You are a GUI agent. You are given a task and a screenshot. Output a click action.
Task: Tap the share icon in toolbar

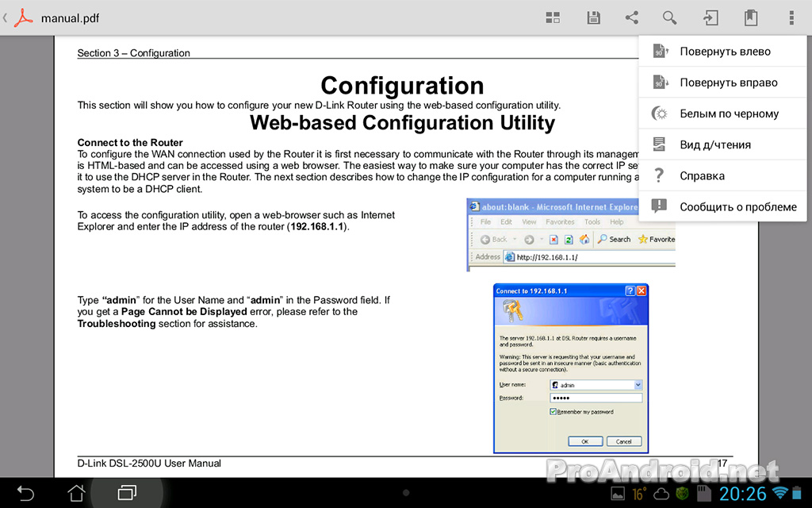pos(631,18)
